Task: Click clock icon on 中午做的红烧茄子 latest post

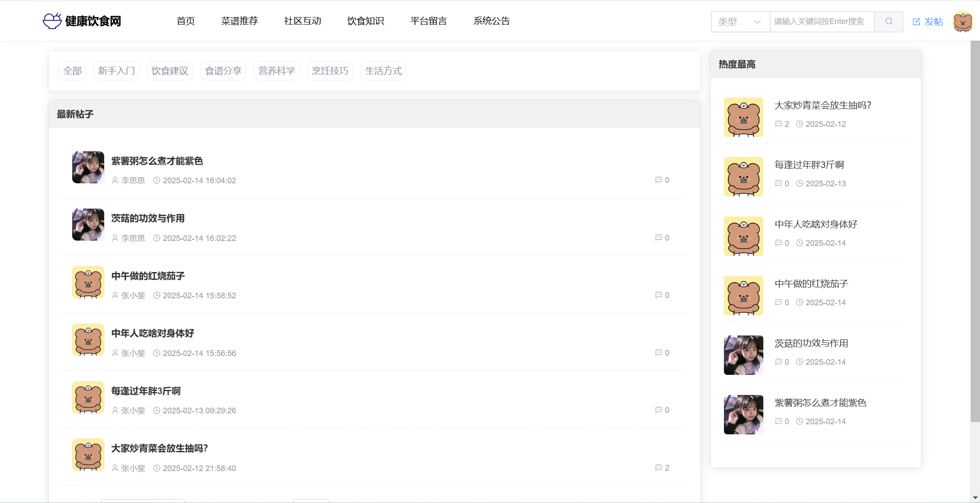Action: tap(157, 295)
